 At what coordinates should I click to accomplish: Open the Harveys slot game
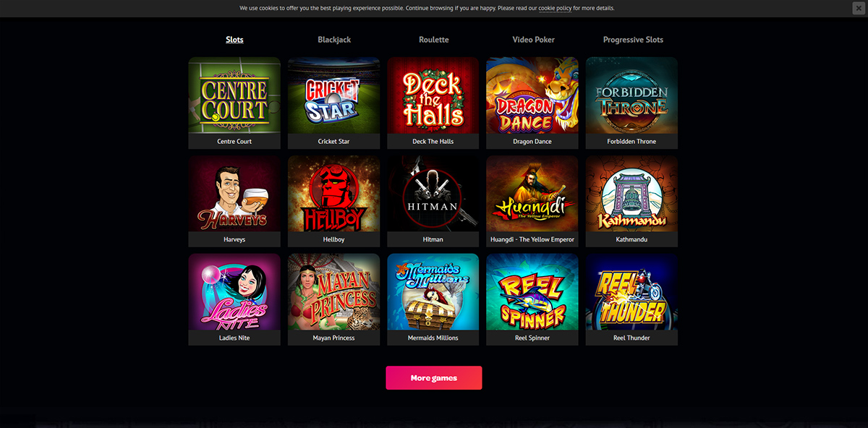[x=234, y=201]
